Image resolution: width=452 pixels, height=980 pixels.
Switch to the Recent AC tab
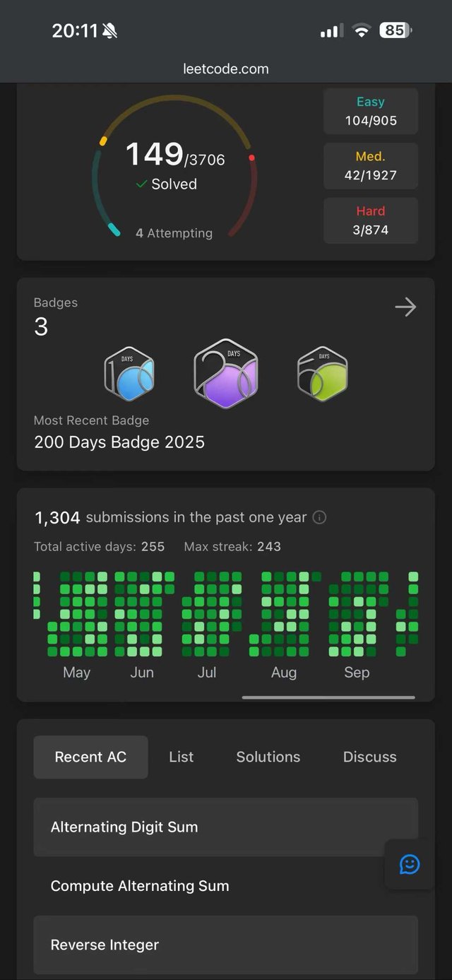point(90,757)
